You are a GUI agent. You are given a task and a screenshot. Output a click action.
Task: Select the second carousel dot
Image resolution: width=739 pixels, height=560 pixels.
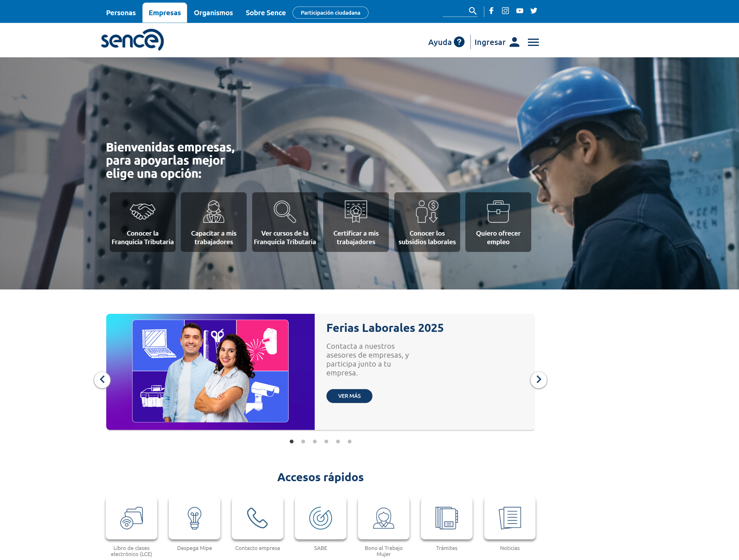pos(303,441)
